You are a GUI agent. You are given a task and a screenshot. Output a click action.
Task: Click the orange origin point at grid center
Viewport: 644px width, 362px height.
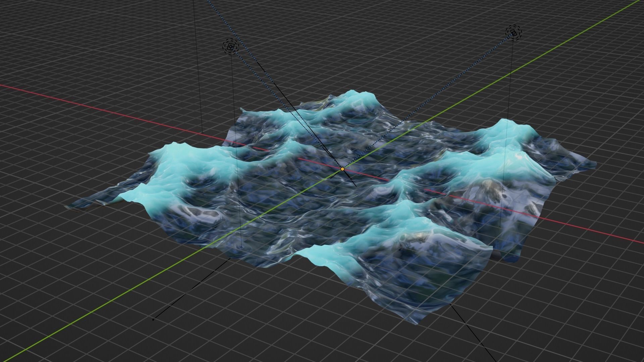point(342,169)
